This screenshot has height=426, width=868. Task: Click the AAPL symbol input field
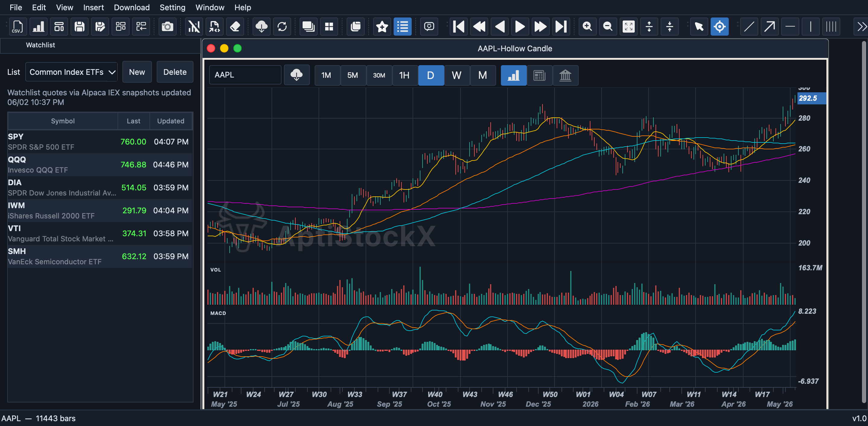[x=245, y=75]
